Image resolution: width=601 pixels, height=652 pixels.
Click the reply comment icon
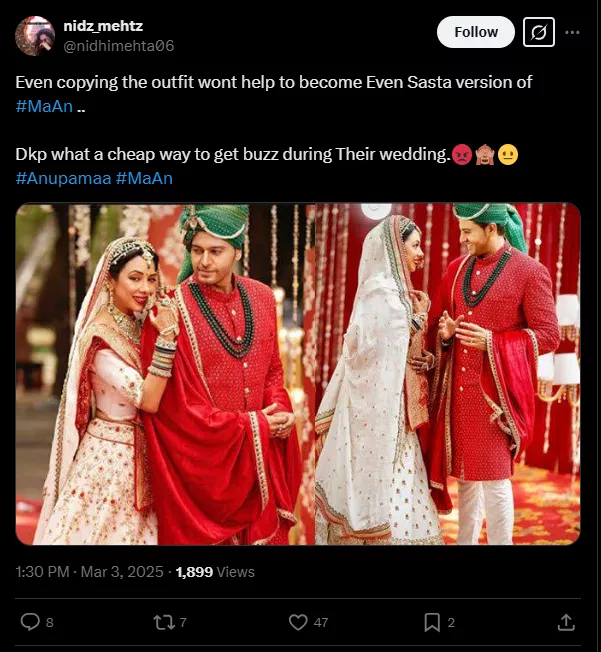point(30,622)
